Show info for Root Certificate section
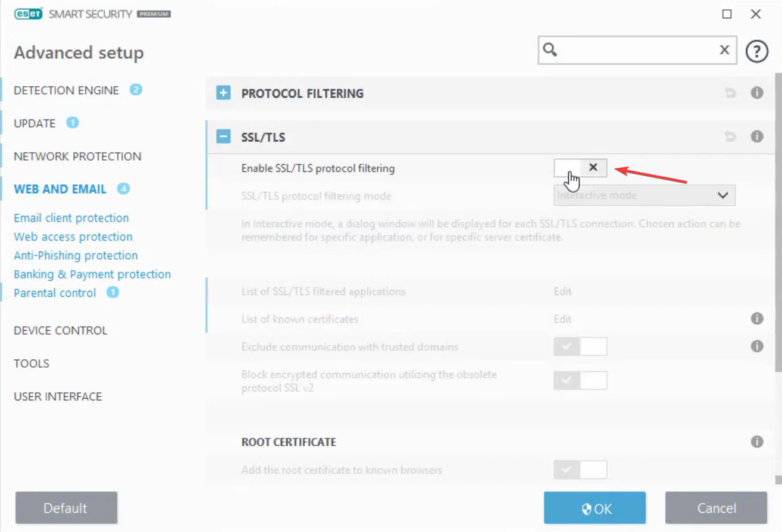The width and height of the screenshot is (782, 532). pyautogui.click(x=757, y=442)
